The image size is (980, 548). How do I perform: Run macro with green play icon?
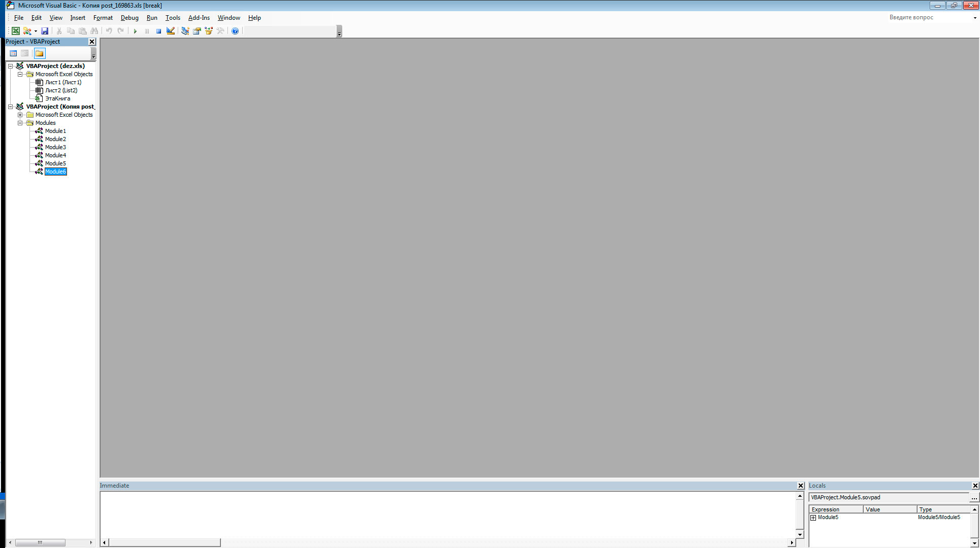135,31
